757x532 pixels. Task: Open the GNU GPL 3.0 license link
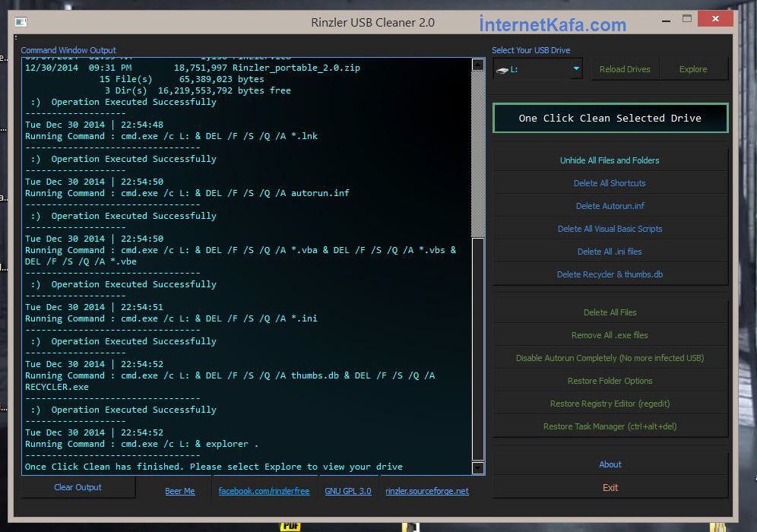click(x=348, y=491)
